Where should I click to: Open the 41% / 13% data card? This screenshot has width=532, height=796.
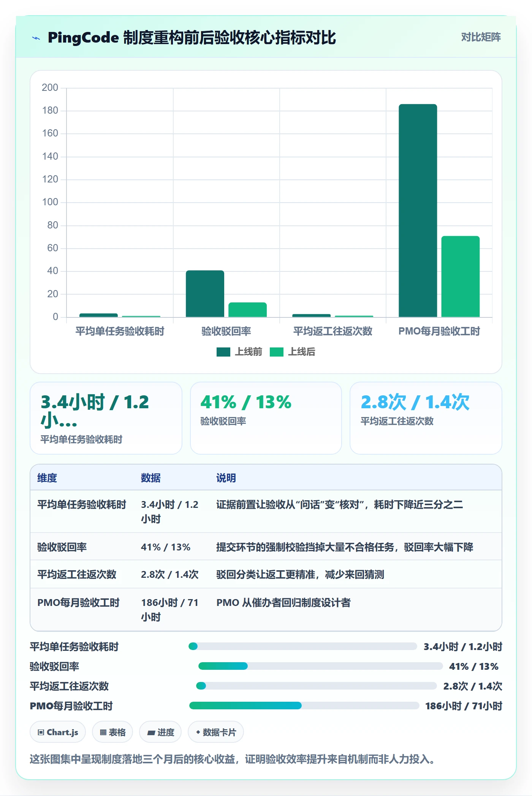click(266, 418)
